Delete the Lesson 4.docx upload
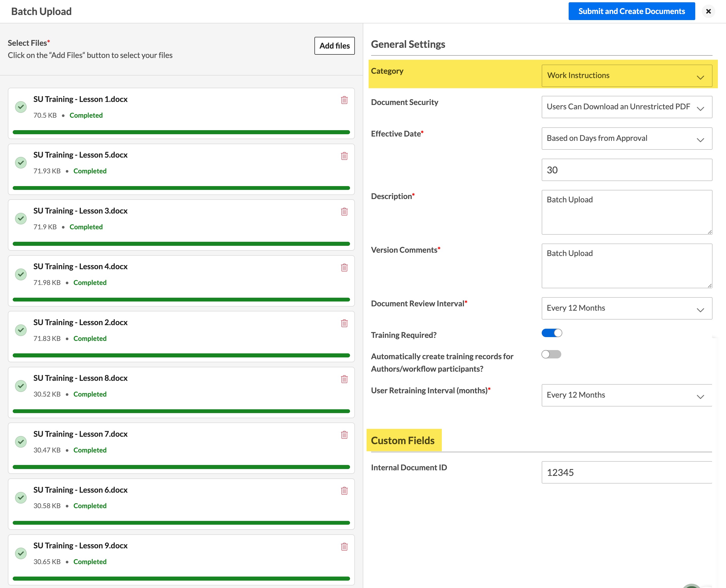The width and height of the screenshot is (726, 588). coord(344,268)
